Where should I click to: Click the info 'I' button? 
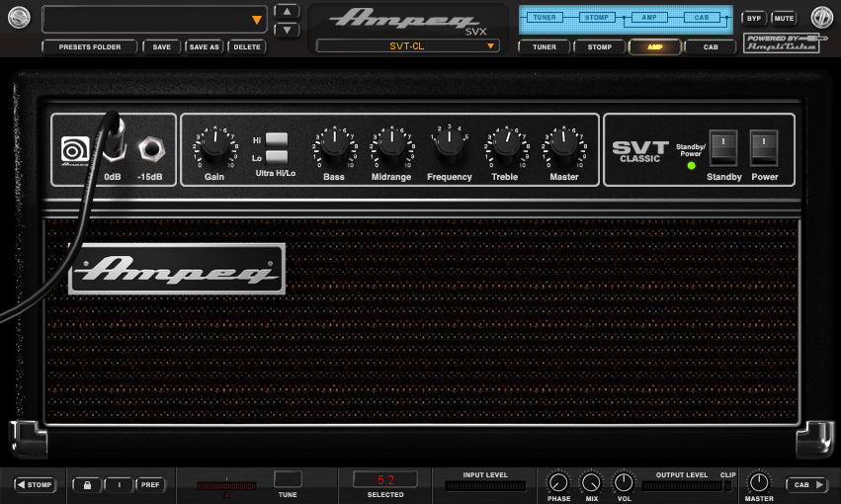point(119,485)
